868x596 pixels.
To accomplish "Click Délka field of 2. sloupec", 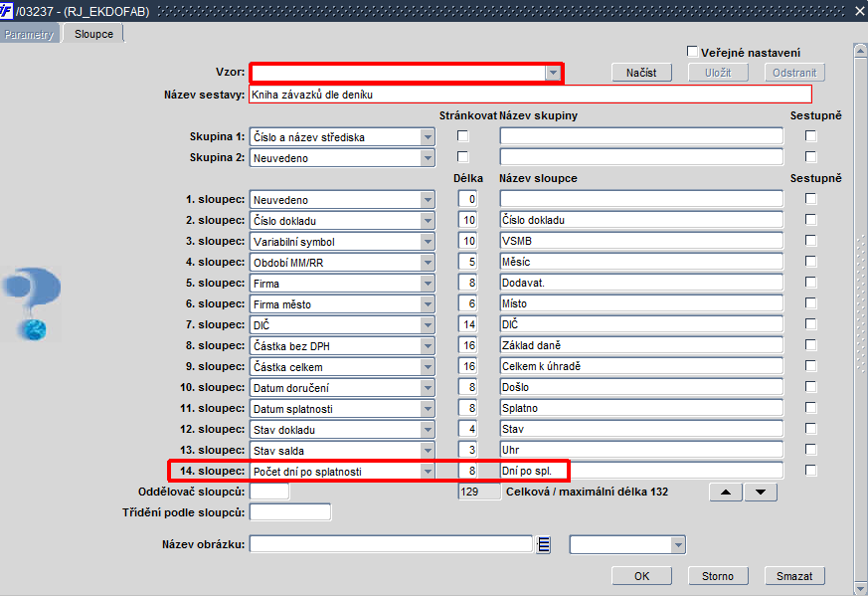I will tap(467, 220).
